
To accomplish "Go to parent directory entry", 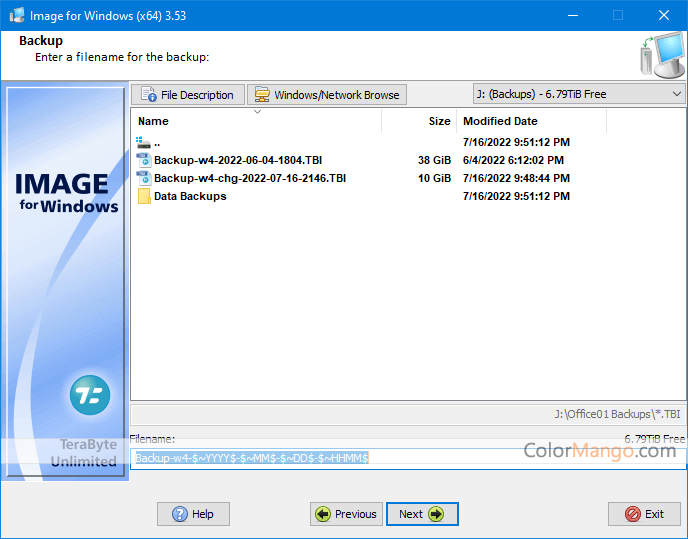I will 156,143.
